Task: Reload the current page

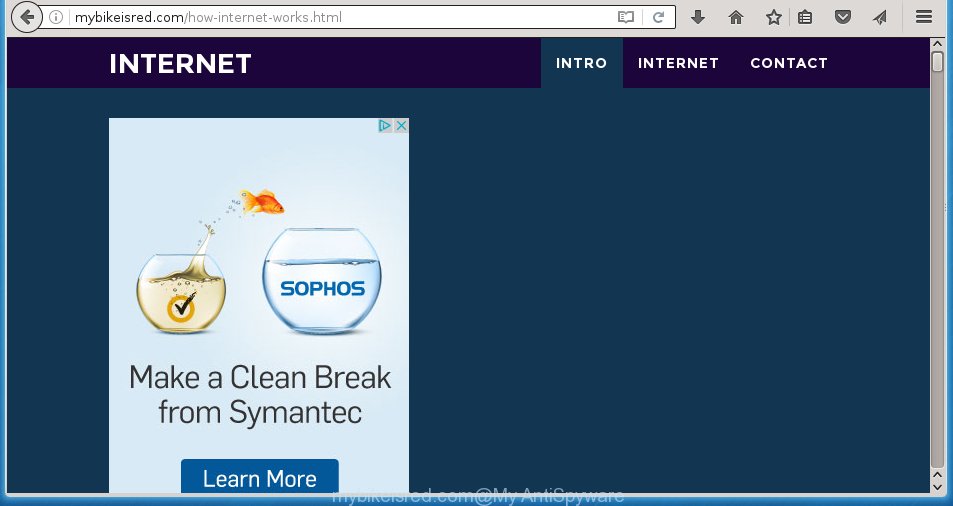Action: pos(658,17)
